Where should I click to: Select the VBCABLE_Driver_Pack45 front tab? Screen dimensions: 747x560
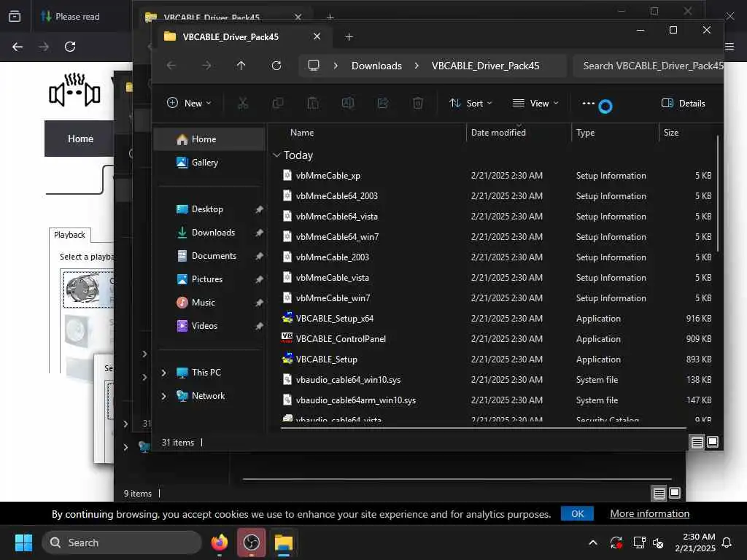231,36
